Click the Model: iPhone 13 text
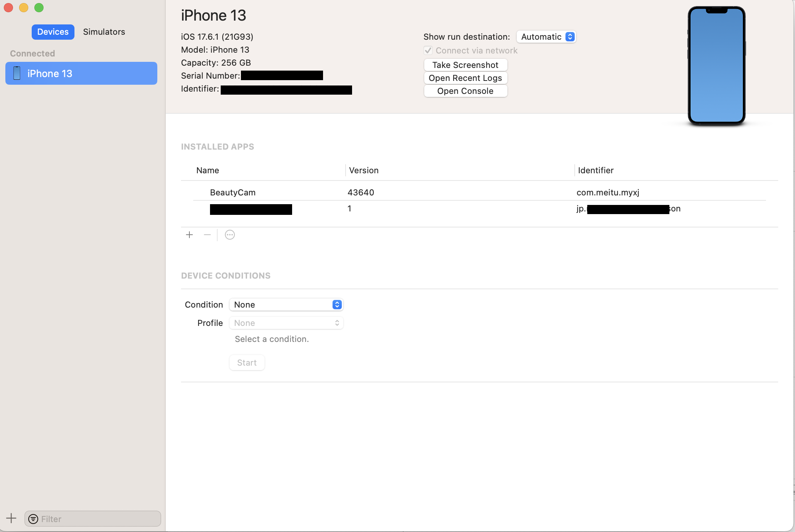 pos(215,50)
